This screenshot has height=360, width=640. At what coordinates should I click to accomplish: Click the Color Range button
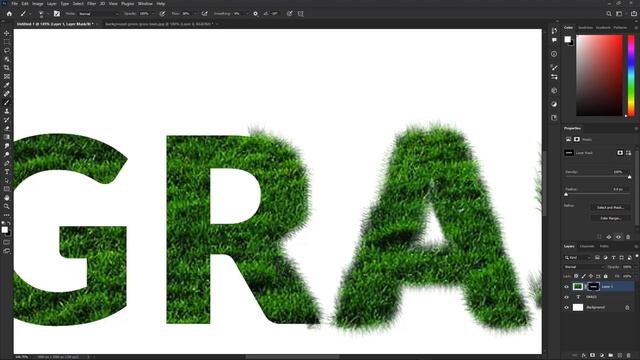tap(611, 218)
